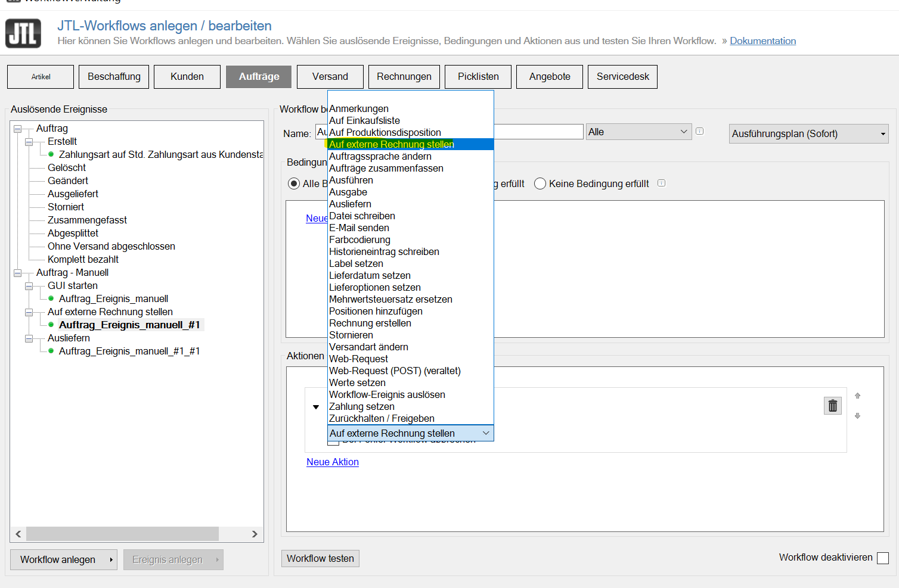The height and width of the screenshot is (588, 899).
Task: Toggle the Bei Fehler Workflow abbrechen checkbox
Action: coord(334,442)
